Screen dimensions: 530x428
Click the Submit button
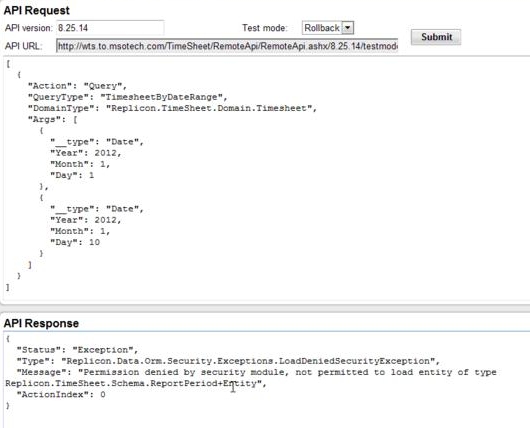click(436, 37)
